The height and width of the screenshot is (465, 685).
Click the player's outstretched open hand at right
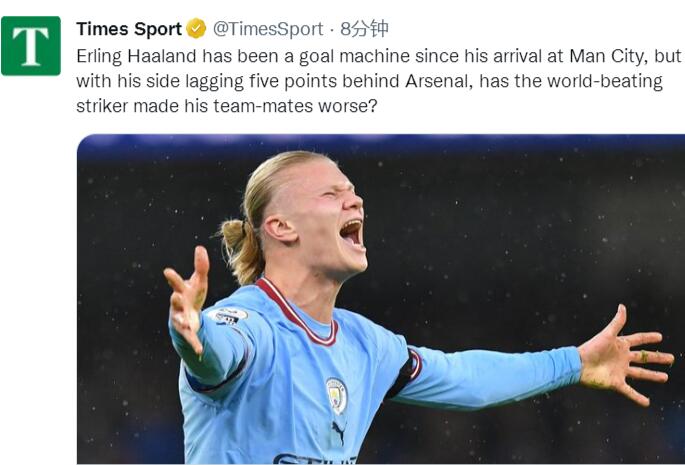pos(627,356)
